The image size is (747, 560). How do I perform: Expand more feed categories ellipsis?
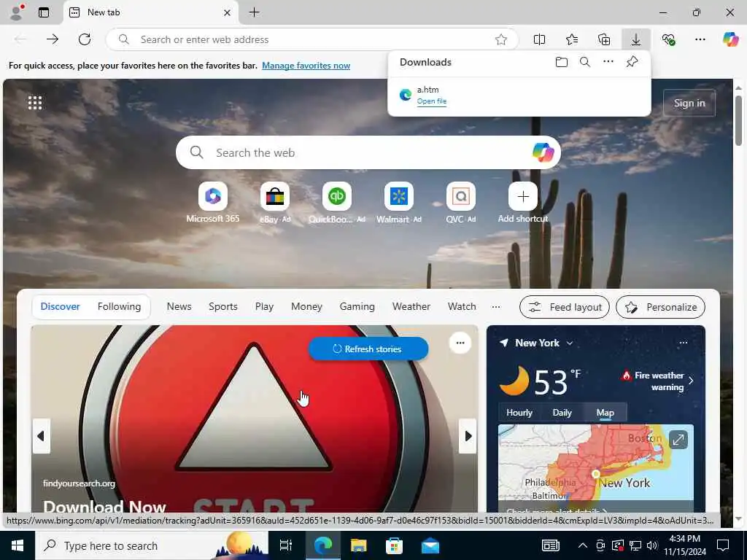click(496, 307)
